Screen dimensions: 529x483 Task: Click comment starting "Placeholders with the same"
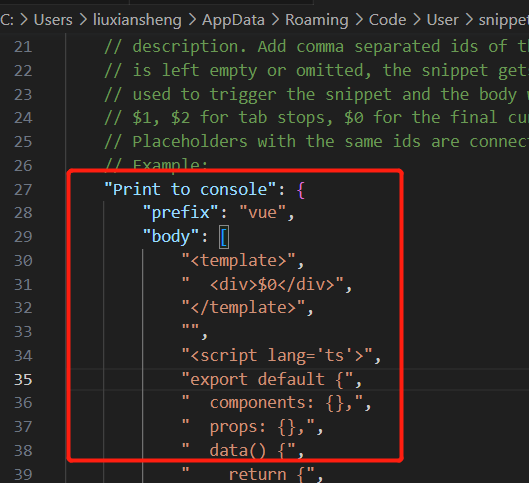[x=316, y=141]
